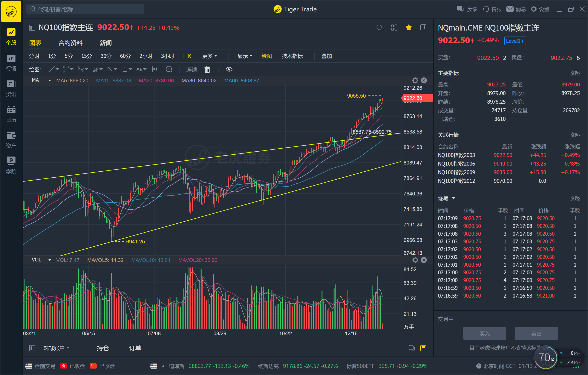Image resolution: width=588 pixels, height=375 pixels.
Task: Select the 2小时 timeframe
Action: pos(146,56)
